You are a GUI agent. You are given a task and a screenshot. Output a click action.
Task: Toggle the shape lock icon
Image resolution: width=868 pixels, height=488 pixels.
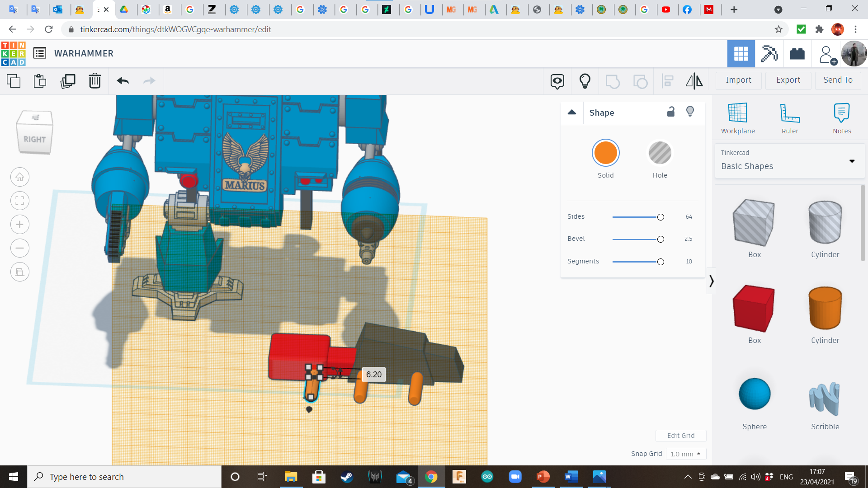(671, 112)
